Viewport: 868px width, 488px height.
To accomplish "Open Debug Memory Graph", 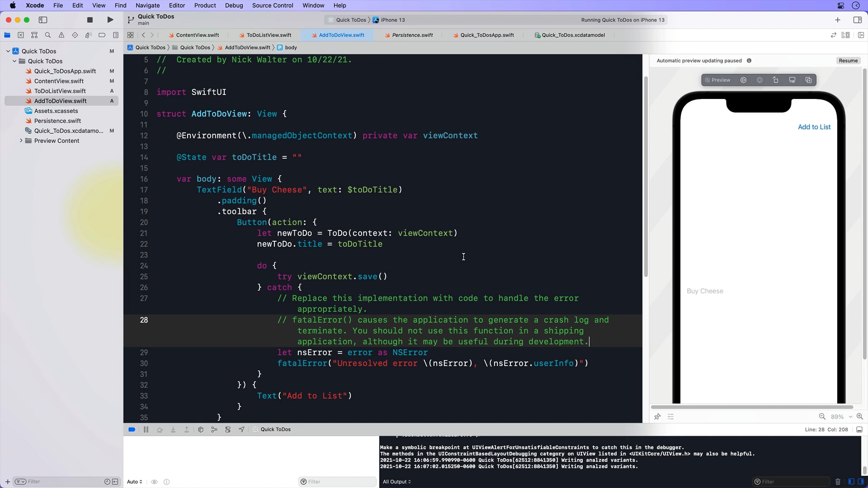I will (x=214, y=429).
